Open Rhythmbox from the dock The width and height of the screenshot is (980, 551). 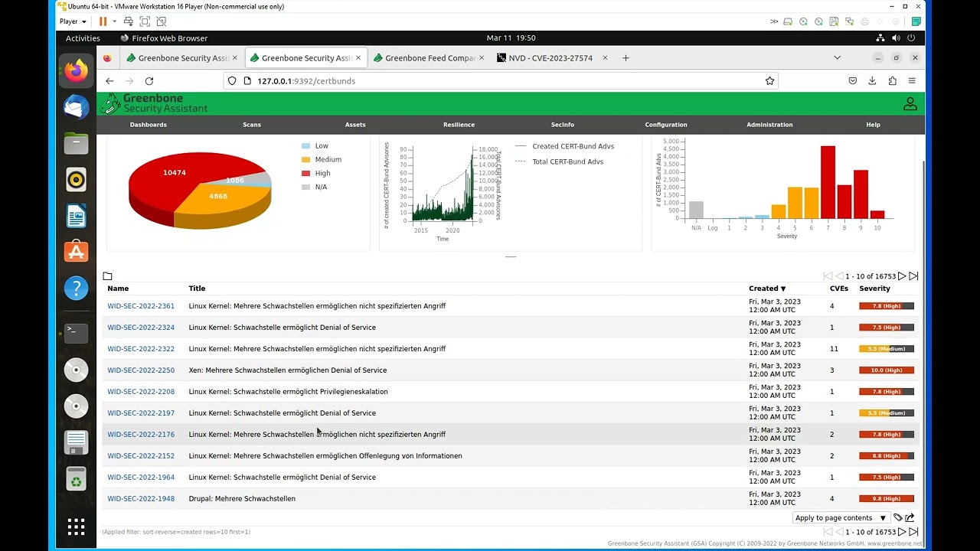76,180
